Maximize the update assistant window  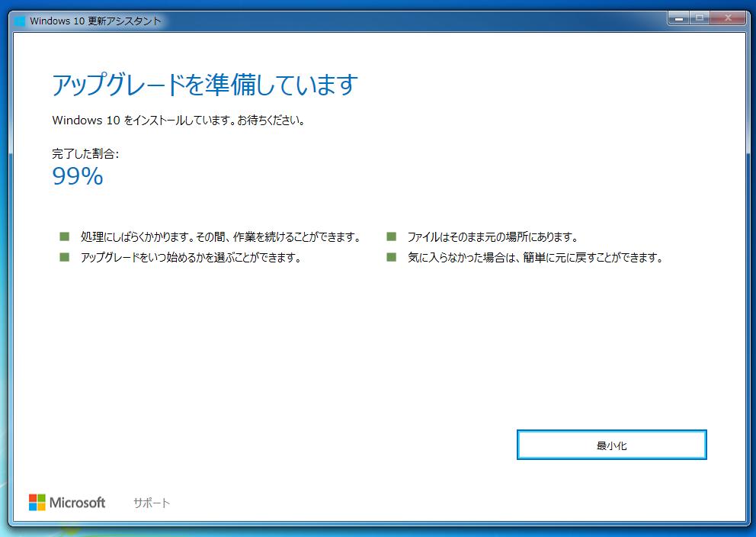(x=700, y=18)
